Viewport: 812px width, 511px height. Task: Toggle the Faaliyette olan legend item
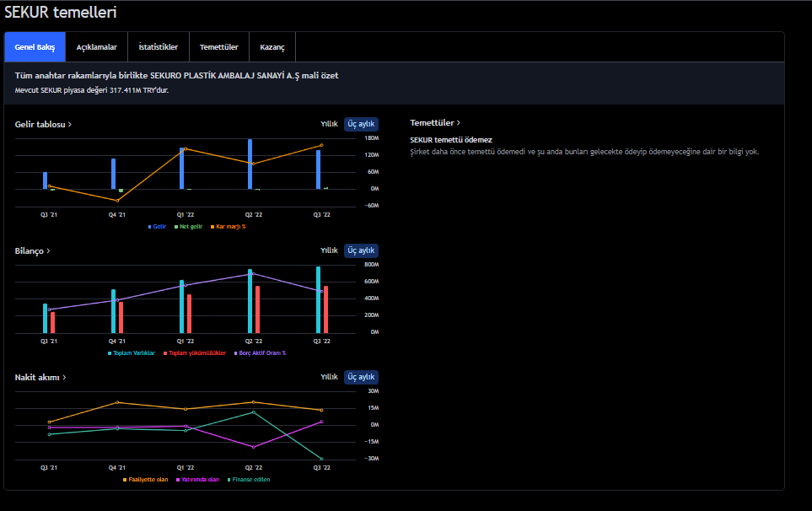coord(146,480)
